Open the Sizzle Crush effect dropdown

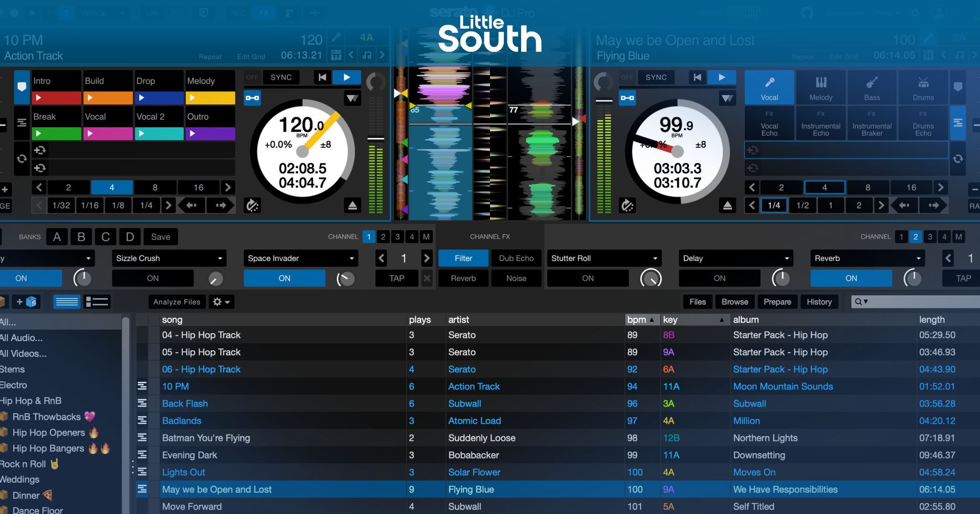(169, 259)
